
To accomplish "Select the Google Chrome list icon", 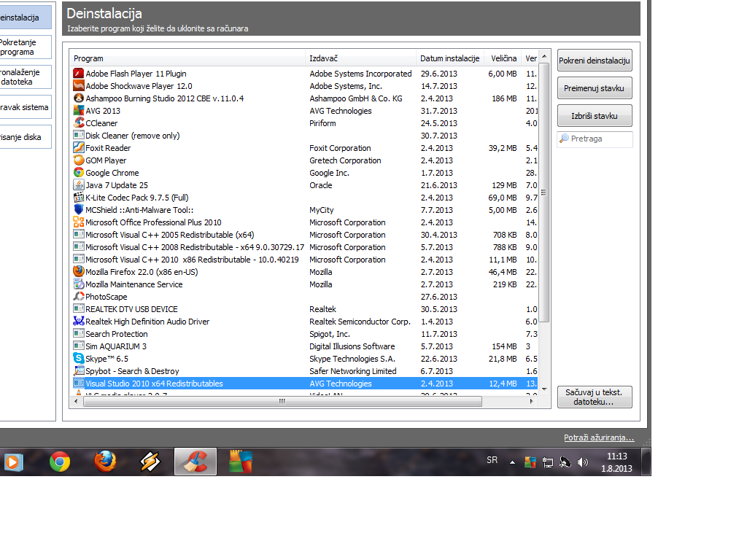I will coord(79,172).
